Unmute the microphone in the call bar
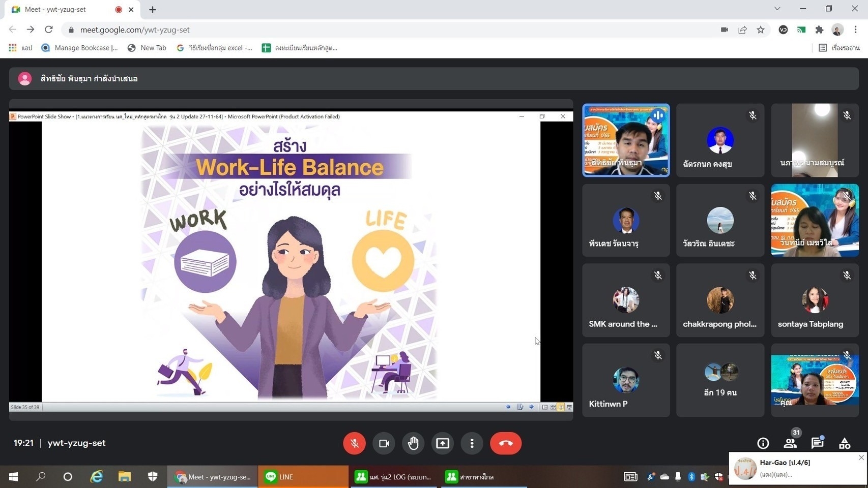Viewport: 868px width, 488px height. tap(354, 443)
